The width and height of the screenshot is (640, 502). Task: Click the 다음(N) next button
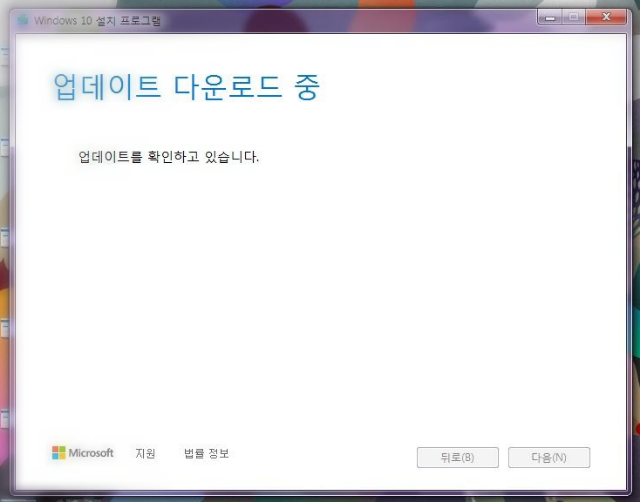[549, 458]
